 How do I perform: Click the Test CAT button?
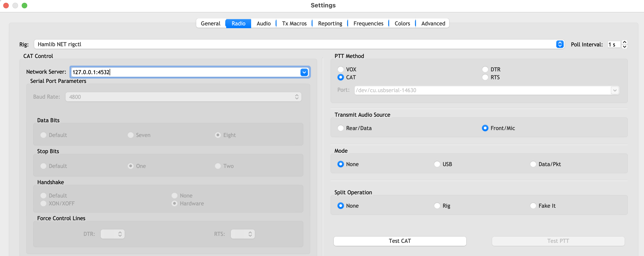click(400, 241)
